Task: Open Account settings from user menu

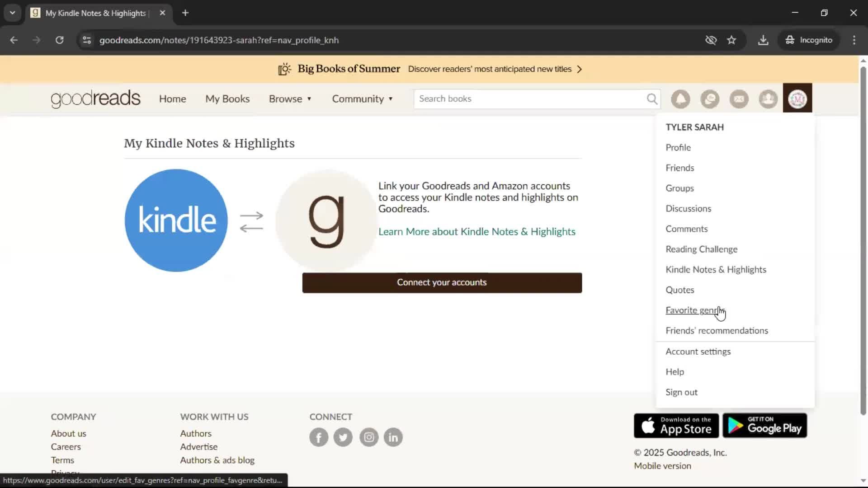Action: click(x=698, y=352)
